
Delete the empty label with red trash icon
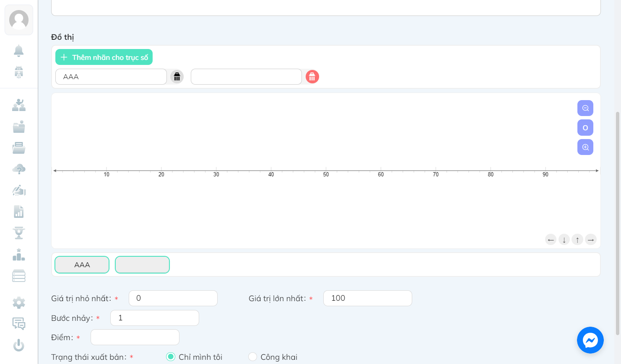coord(312,77)
